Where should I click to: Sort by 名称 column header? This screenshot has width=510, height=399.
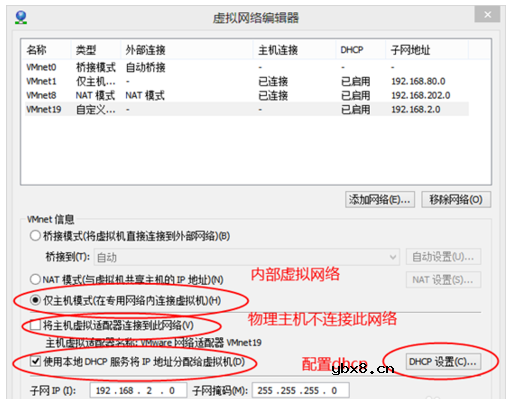pyautogui.click(x=46, y=50)
